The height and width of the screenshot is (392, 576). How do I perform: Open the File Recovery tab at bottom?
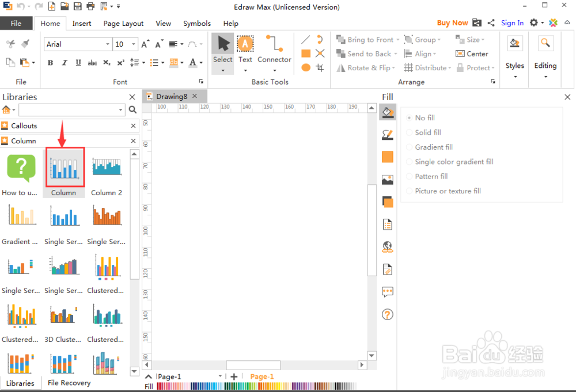(x=69, y=383)
